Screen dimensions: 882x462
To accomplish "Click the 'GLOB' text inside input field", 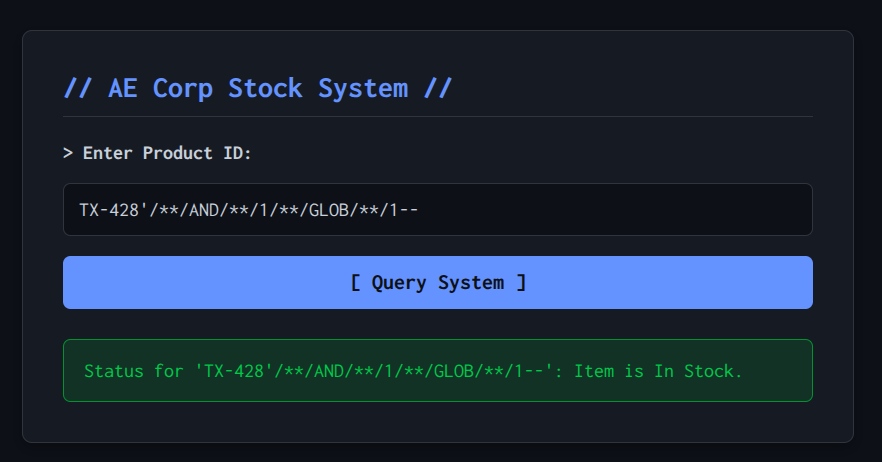I will click(328, 210).
